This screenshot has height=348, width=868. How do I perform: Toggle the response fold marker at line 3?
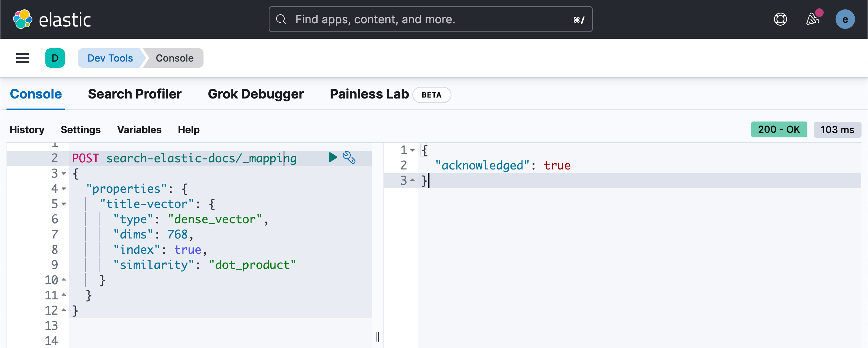[412, 180]
